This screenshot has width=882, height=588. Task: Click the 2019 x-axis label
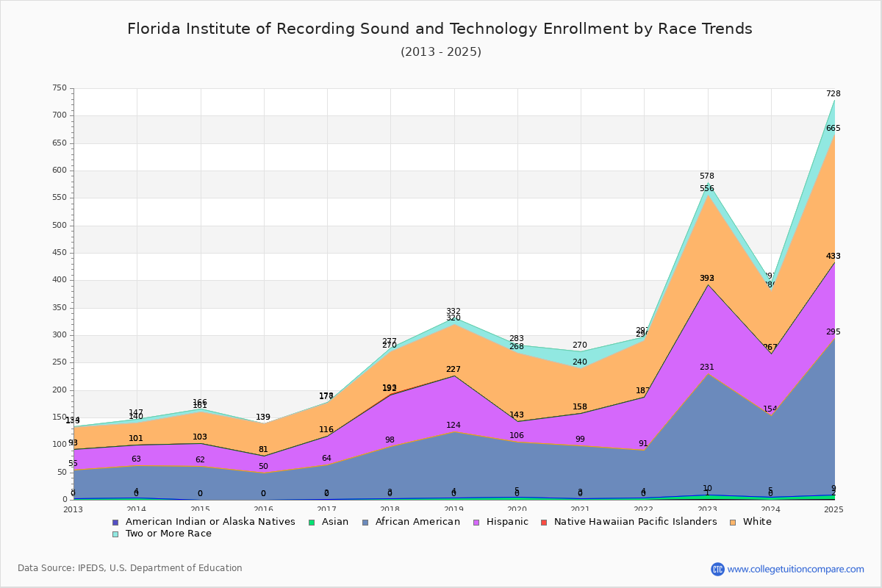[453, 509]
